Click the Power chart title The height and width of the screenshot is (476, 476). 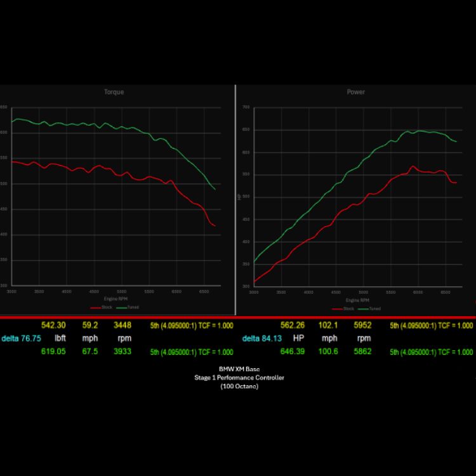[x=356, y=92]
